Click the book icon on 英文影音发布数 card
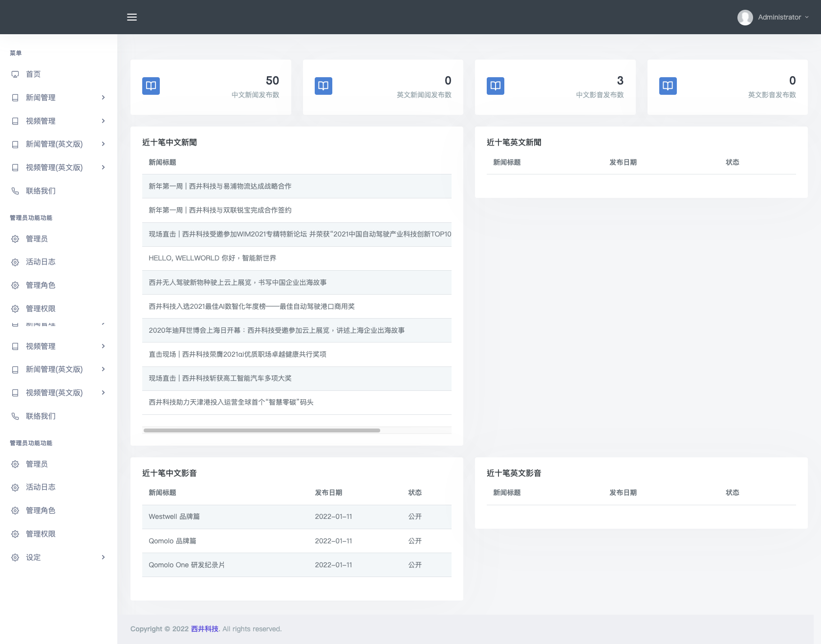 point(668,86)
